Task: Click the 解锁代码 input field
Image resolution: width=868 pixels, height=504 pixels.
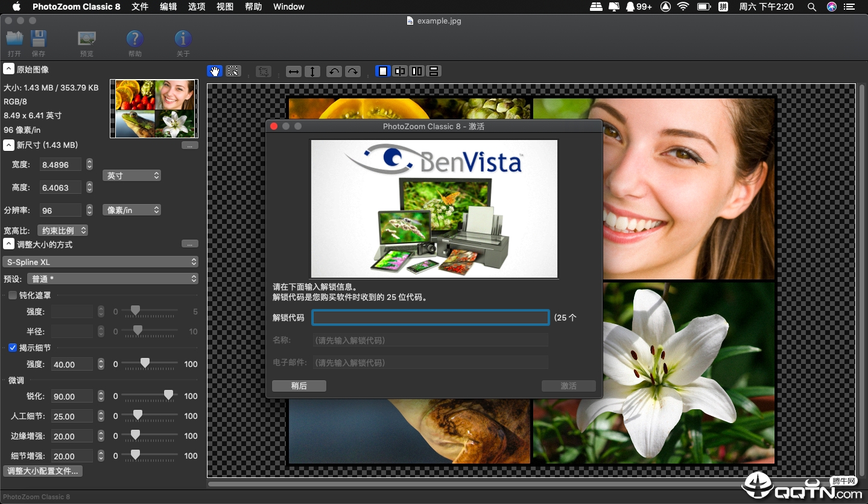Action: coord(431,317)
